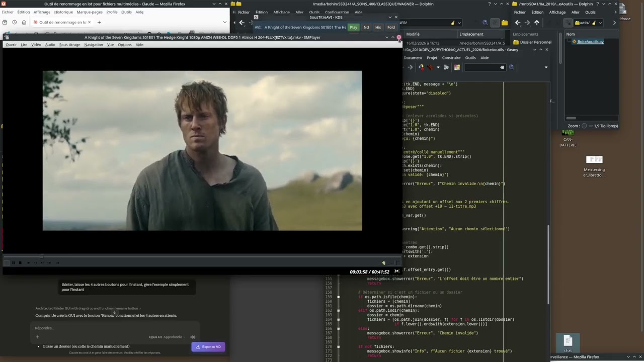Expand path dropdown in Dolphin WAGNER location bar
The height and width of the screenshot is (362, 644).
(459, 23)
